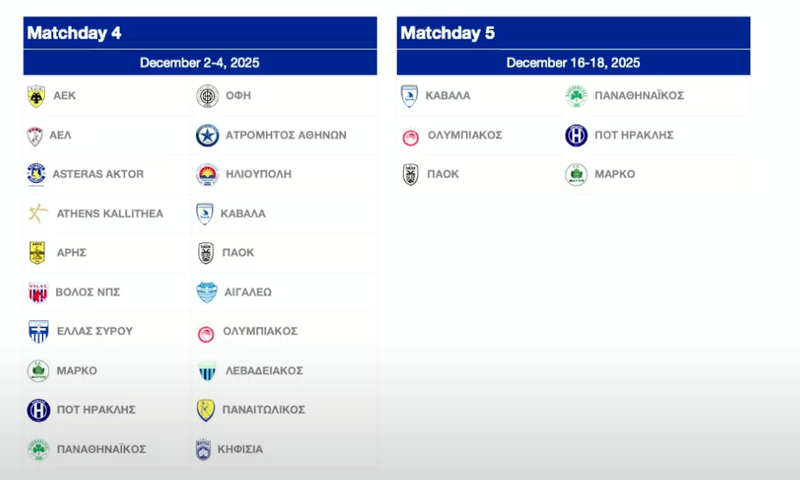Open the ΑΕΛ team name link
The width and height of the screenshot is (800, 480).
(62, 135)
